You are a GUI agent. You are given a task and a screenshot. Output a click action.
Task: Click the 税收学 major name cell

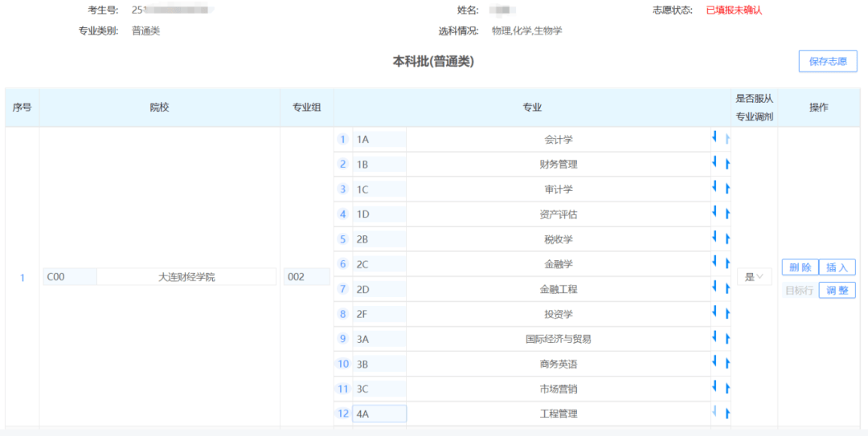559,239
